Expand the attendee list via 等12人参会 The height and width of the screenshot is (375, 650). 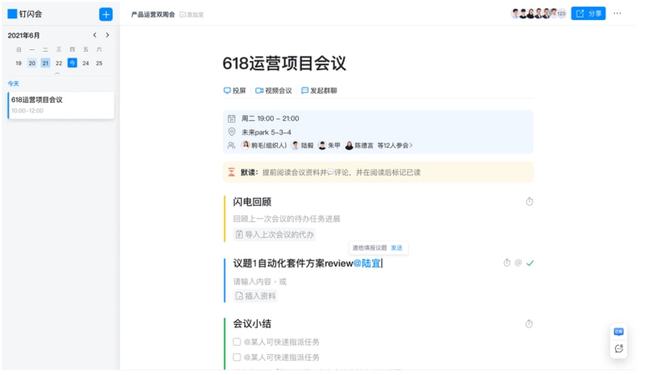395,145
